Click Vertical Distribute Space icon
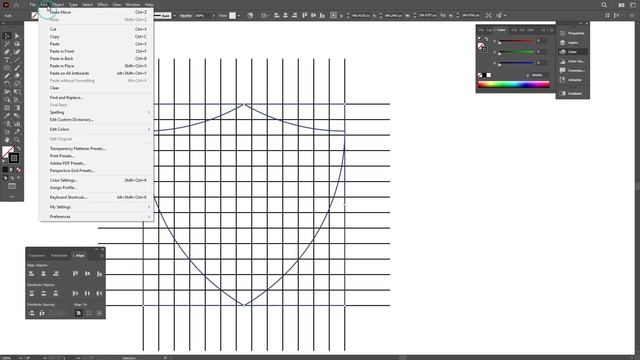Viewport: 640px width, 360px height. pyautogui.click(x=31, y=313)
